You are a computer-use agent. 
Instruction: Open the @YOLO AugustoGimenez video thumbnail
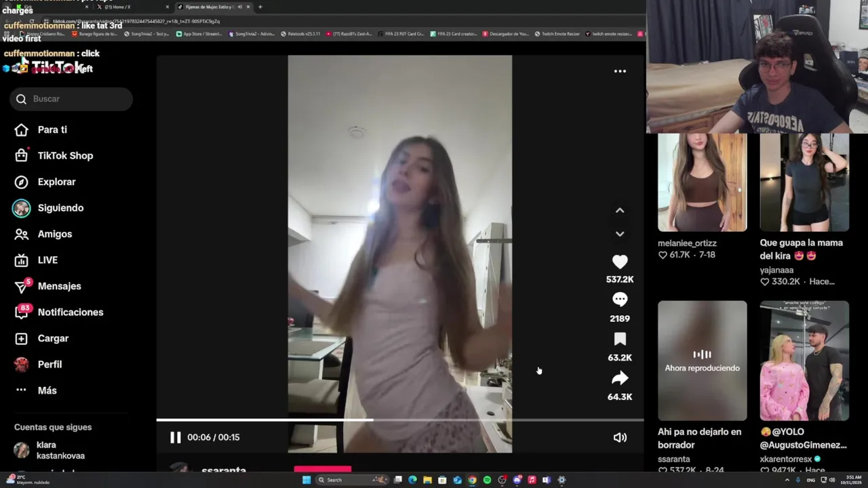pos(804,361)
